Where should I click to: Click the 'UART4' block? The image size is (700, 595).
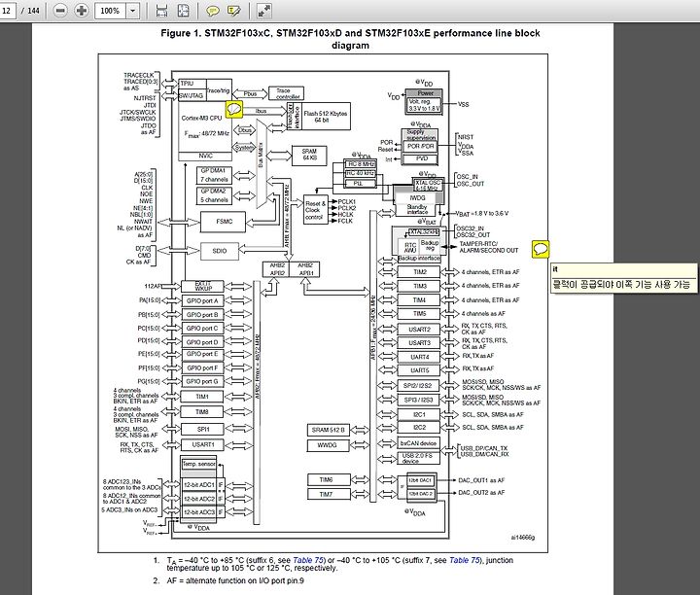point(419,357)
